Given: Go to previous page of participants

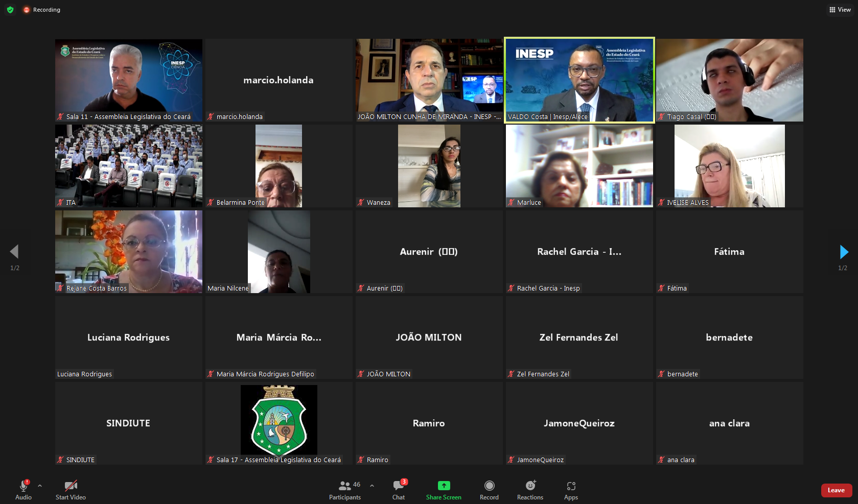Looking at the screenshot, I should (x=14, y=252).
